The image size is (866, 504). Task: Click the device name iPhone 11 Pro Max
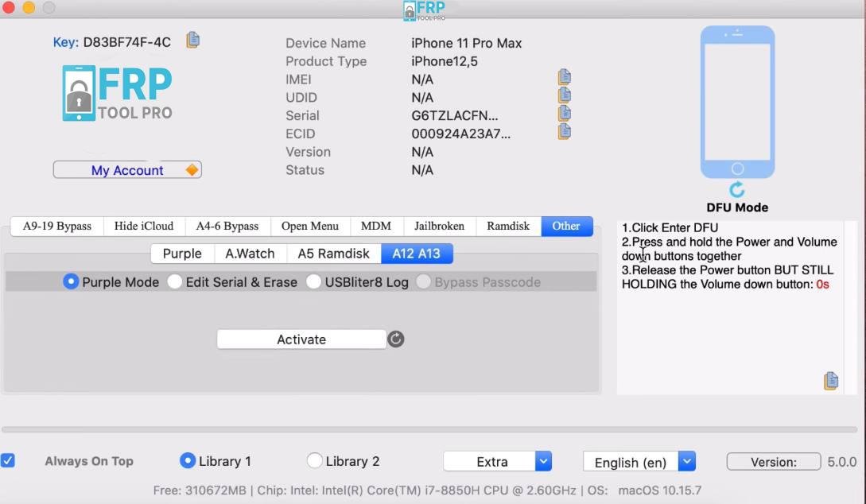tap(466, 43)
